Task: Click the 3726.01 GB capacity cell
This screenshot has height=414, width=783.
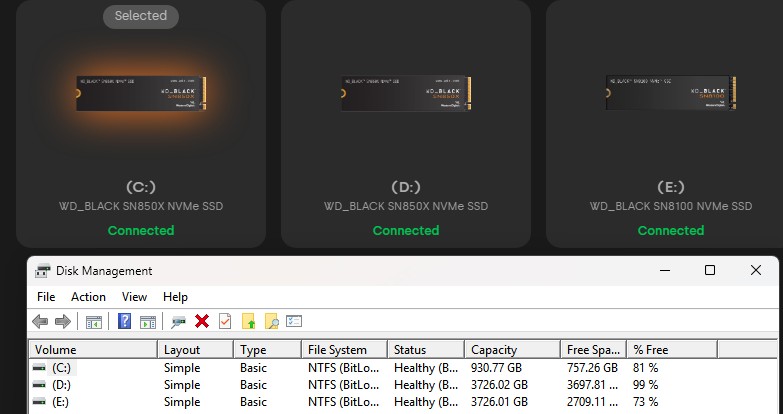Action: 499,402
